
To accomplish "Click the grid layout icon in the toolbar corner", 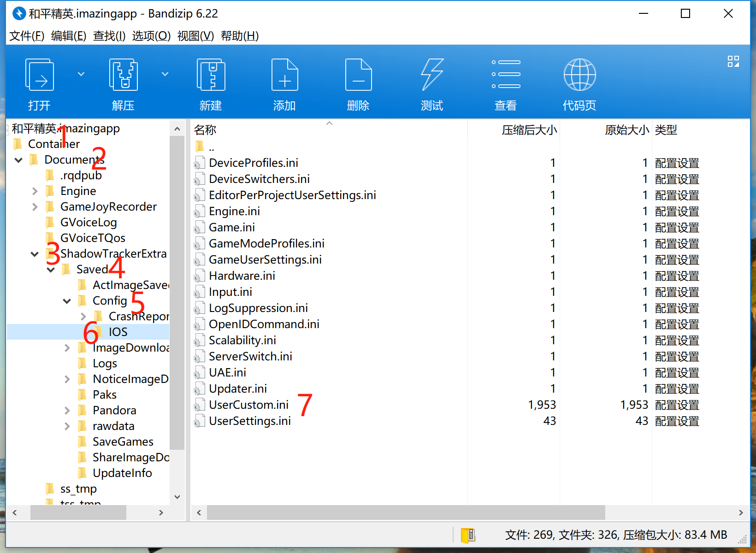I will click(733, 61).
